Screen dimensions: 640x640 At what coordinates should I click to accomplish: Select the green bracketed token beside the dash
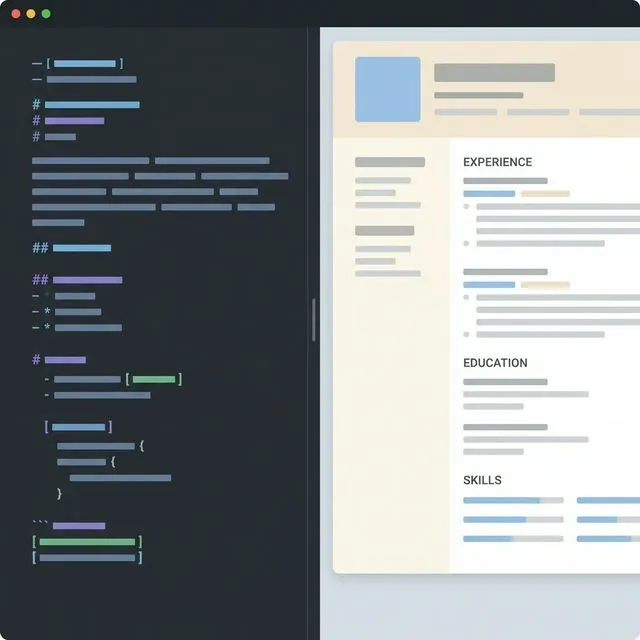coord(154,379)
